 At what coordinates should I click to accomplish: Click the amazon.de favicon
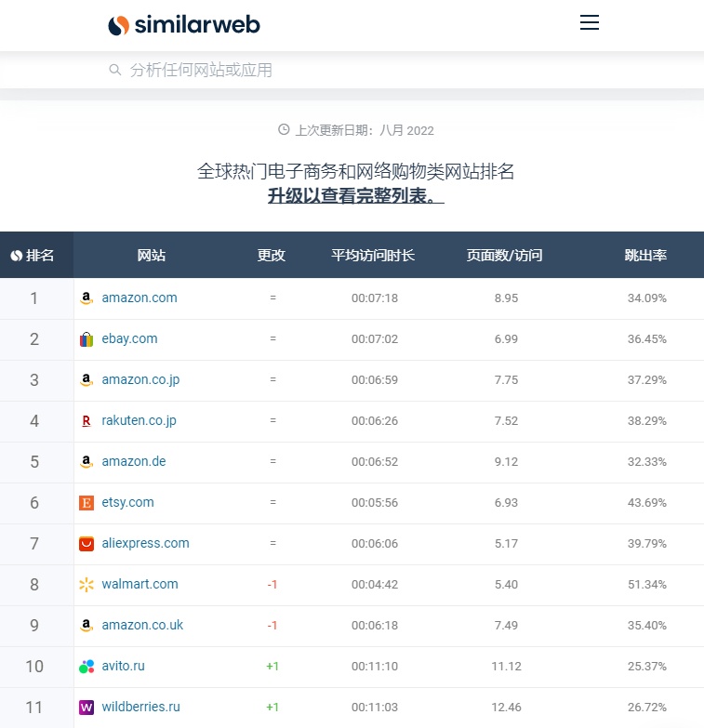86,461
